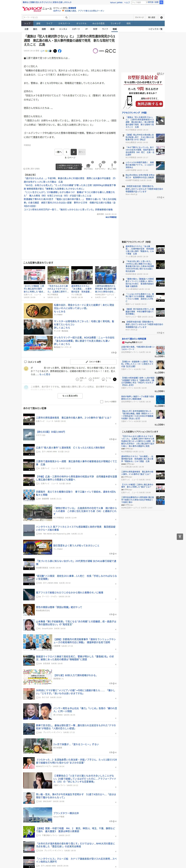The width and height of the screenshot is (186, 868).
Task: Tick the コメント非表示 checkbox
Action: [x=102, y=402]
